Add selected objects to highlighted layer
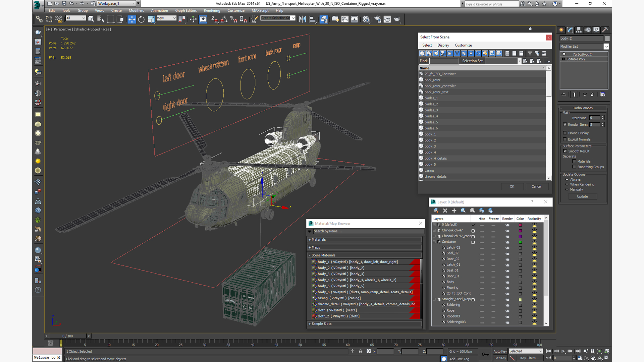This screenshot has height=362, width=644. [x=454, y=210]
